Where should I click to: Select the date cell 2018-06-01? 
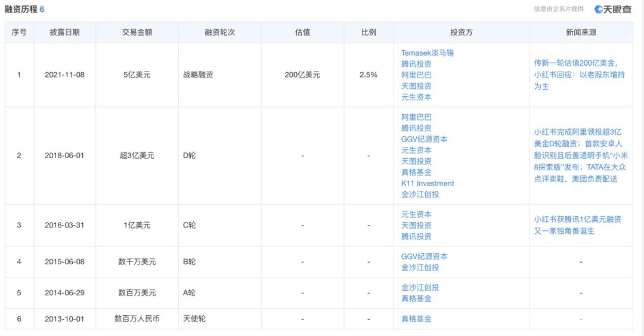[x=64, y=155]
